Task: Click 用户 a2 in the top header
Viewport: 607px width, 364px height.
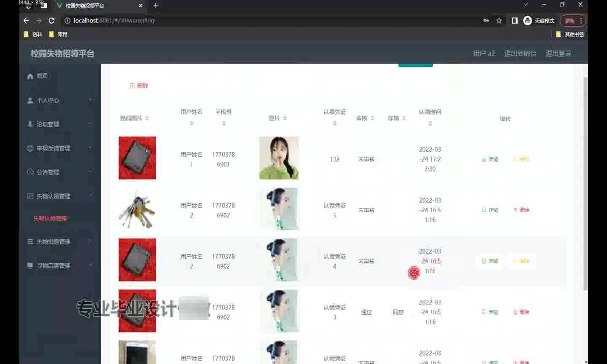Action: click(x=483, y=54)
